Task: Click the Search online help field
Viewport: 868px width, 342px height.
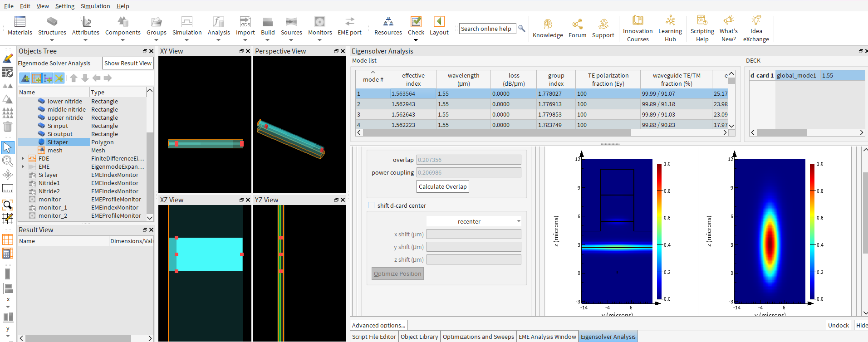Action: [487, 29]
